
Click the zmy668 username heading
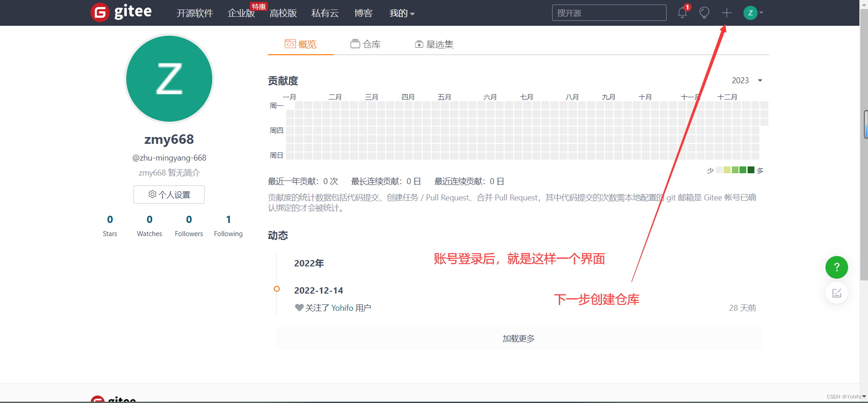click(169, 139)
